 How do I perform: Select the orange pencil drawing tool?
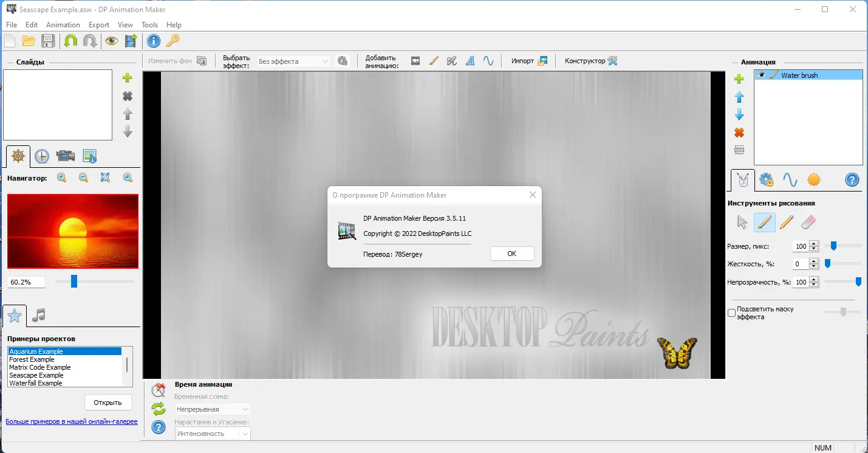(786, 223)
